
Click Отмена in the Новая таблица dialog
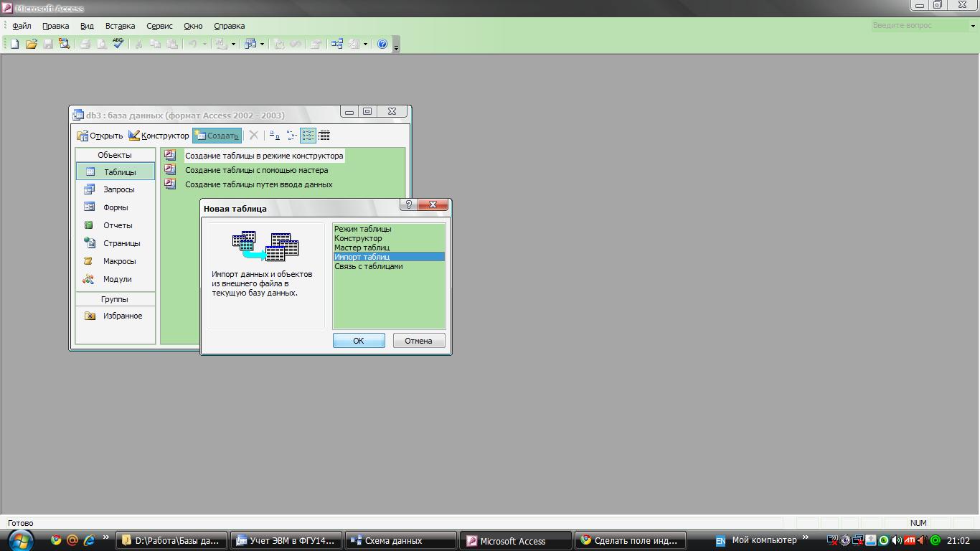pyautogui.click(x=418, y=341)
